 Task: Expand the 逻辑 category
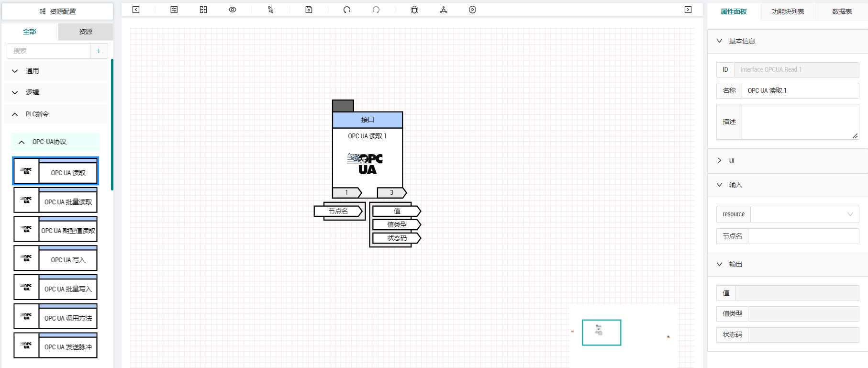tap(56, 92)
